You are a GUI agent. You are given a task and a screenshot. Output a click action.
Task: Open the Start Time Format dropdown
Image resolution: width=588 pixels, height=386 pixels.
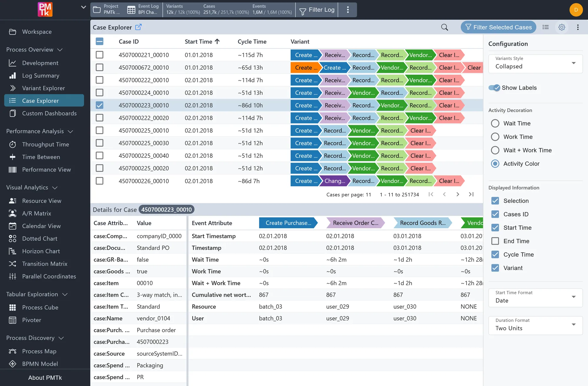pyautogui.click(x=535, y=298)
